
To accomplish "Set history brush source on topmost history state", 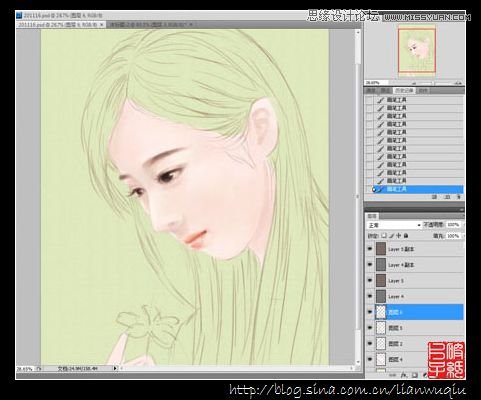I will pos(369,100).
